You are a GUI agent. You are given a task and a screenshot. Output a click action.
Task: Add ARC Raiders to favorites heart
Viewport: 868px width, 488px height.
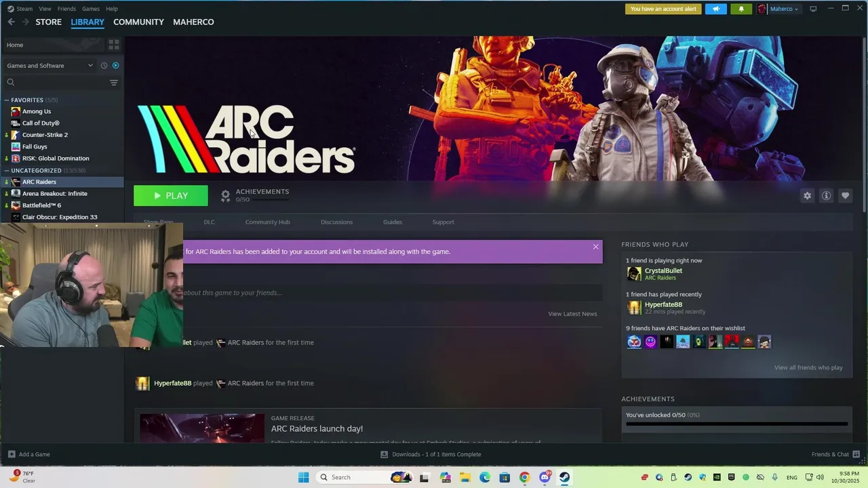click(x=845, y=196)
